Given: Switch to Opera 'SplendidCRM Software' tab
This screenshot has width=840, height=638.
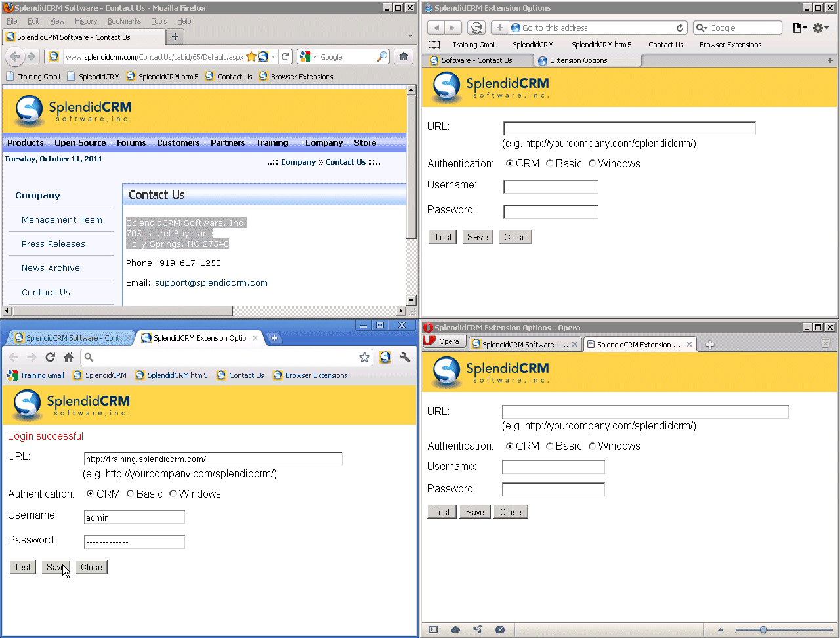Looking at the screenshot, I should click(x=525, y=344).
